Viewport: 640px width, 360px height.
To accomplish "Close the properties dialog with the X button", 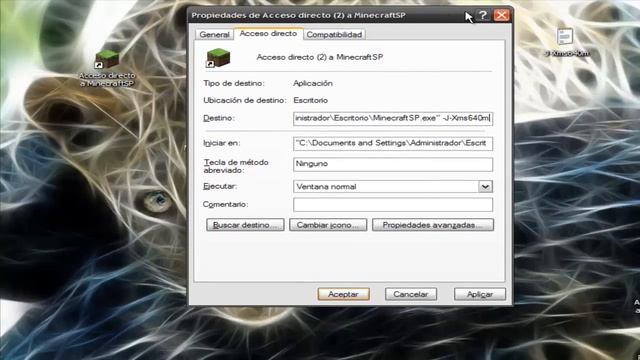I will click(x=501, y=16).
